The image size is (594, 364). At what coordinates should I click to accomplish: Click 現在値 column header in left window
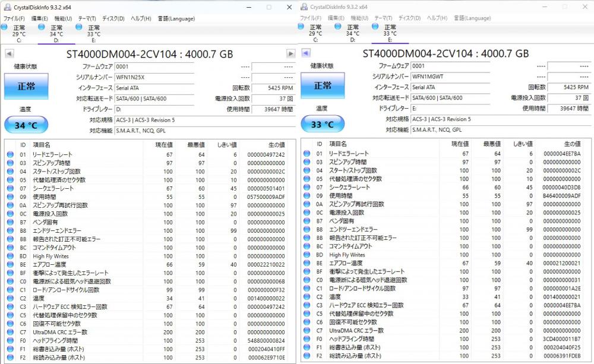point(164,145)
